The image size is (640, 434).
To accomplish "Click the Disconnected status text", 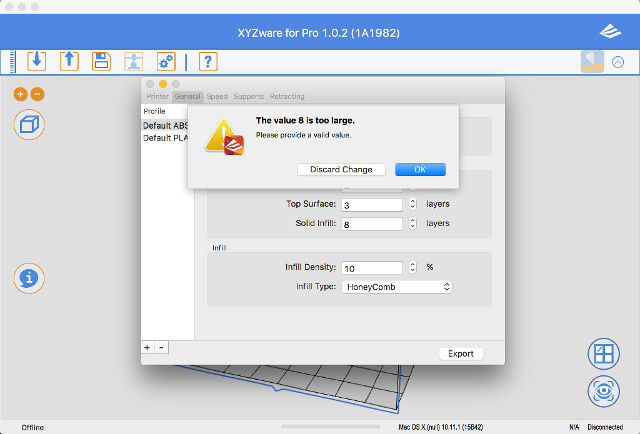I will pos(605,427).
